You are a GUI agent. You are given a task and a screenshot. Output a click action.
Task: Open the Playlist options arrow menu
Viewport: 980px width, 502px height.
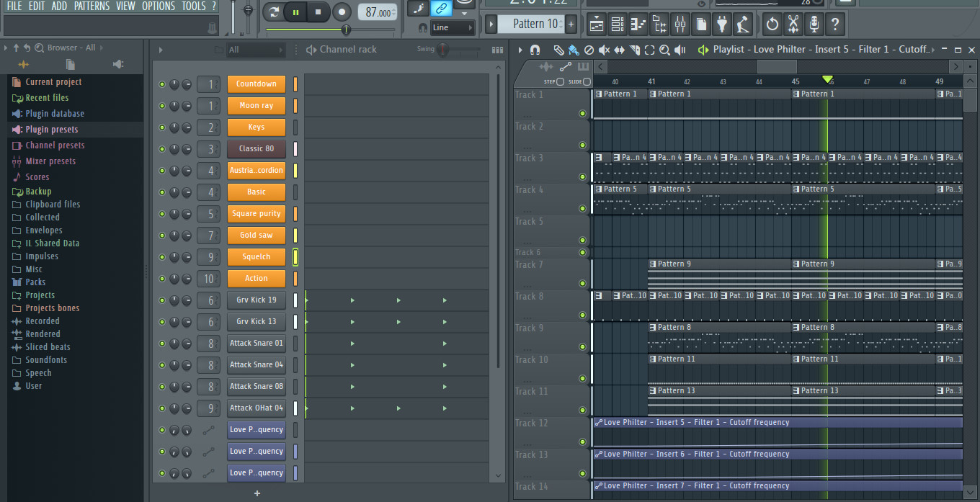(520, 50)
